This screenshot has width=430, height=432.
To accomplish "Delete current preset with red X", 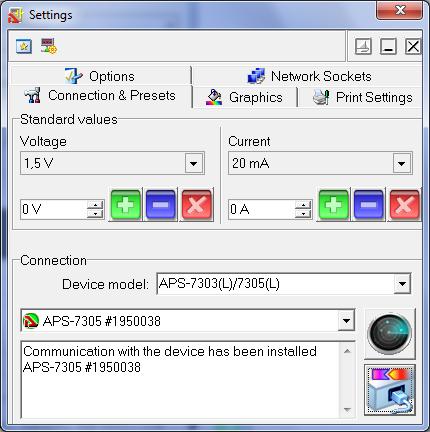I will [x=404, y=205].
